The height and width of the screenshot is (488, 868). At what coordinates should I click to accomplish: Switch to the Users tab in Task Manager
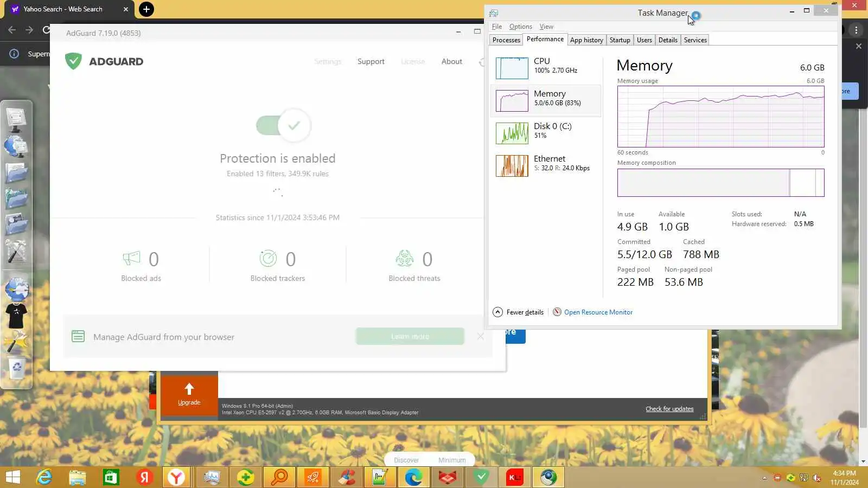[x=644, y=40]
